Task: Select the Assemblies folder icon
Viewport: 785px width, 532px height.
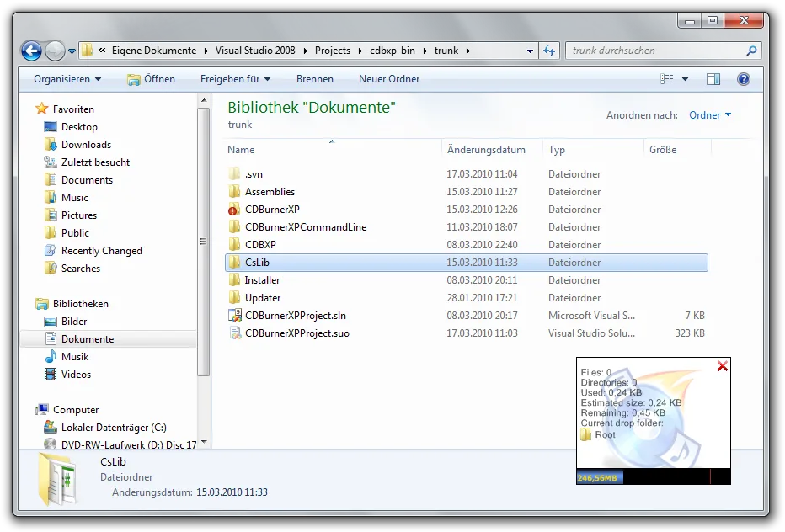Action: click(x=234, y=192)
